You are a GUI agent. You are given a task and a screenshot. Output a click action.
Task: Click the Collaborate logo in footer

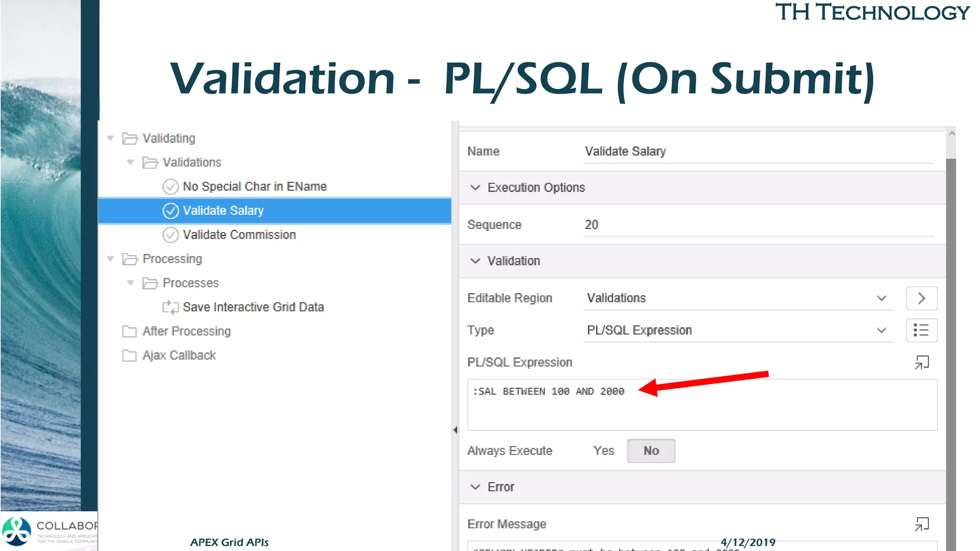click(49, 531)
